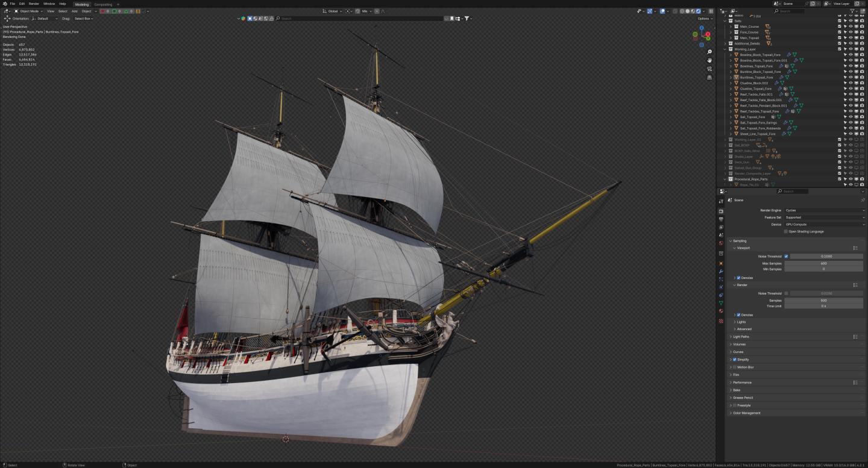Select Clueline_Block.002 in outliner

click(753, 83)
